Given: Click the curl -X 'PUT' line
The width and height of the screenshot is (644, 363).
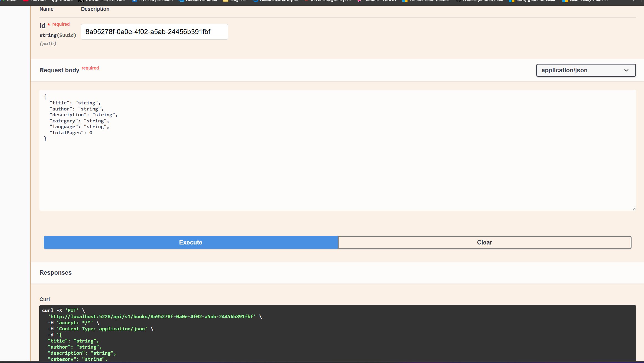Looking at the screenshot, I should pyautogui.click(x=63, y=310).
